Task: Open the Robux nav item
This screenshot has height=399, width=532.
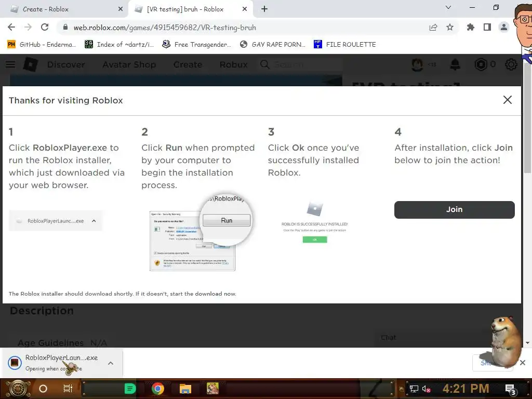Action: point(233,64)
